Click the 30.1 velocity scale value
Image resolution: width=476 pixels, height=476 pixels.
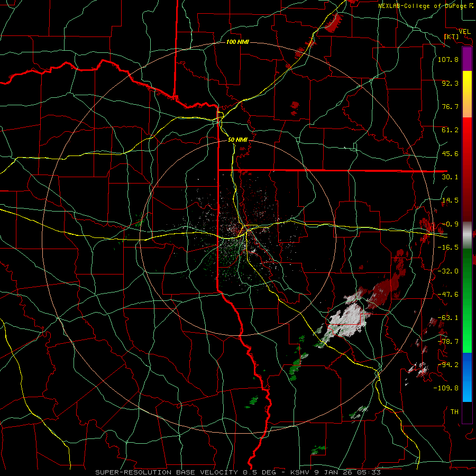[x=450, y=177]
